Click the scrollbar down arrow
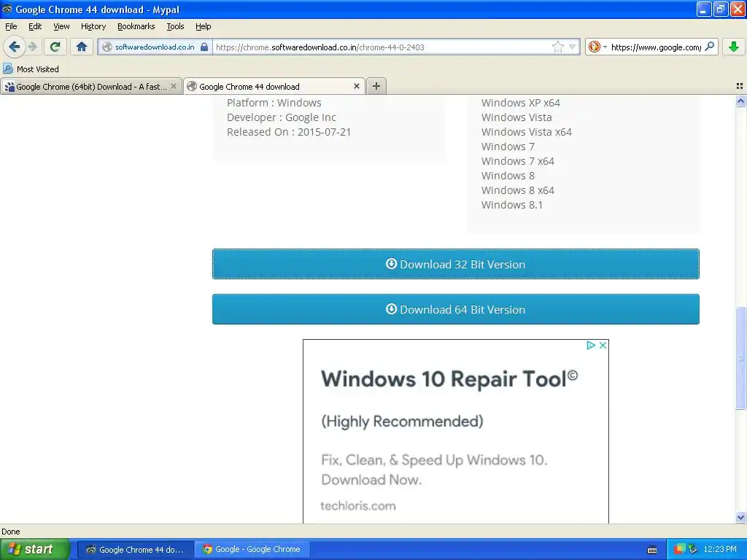 click(x=740, y=517)
